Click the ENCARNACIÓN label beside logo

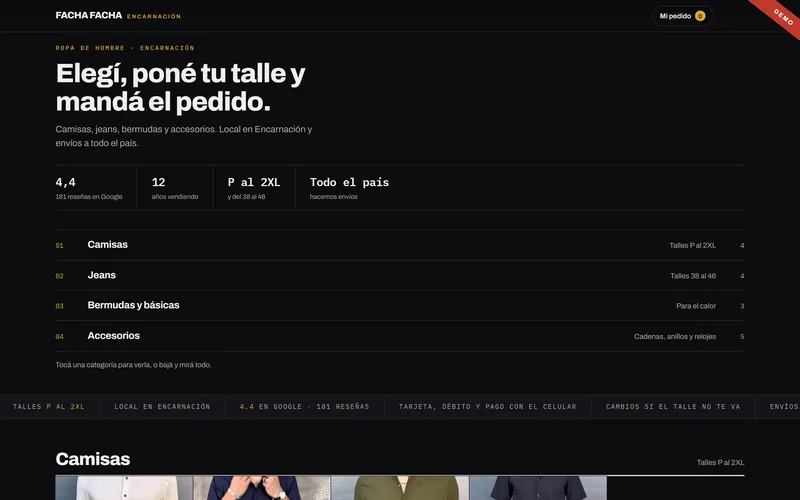click(154, 16)
